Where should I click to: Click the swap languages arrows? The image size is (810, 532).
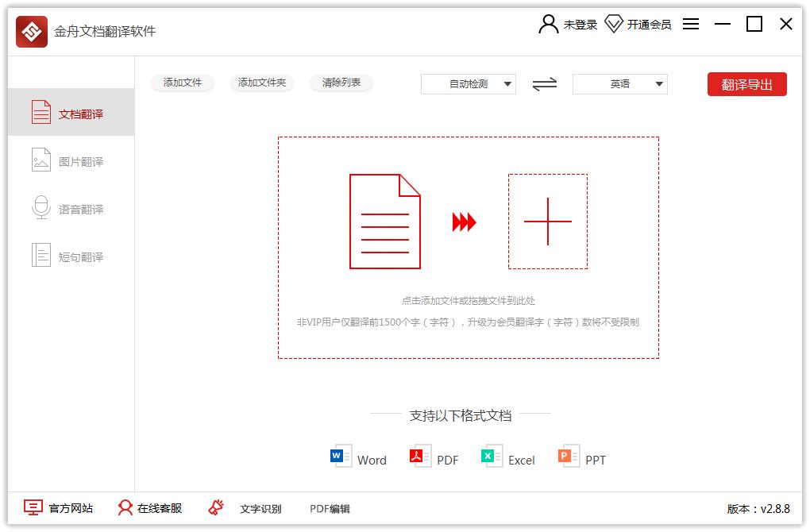[544, 84]
